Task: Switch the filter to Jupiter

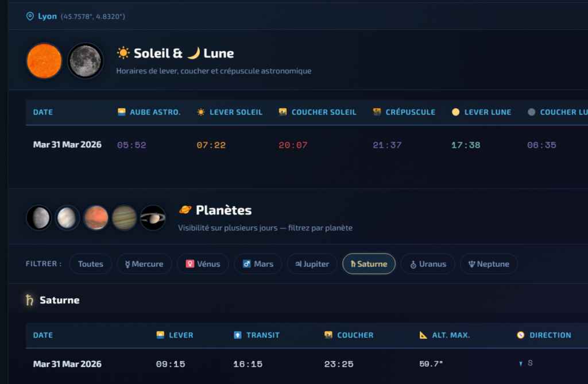Action: [312, 264]
